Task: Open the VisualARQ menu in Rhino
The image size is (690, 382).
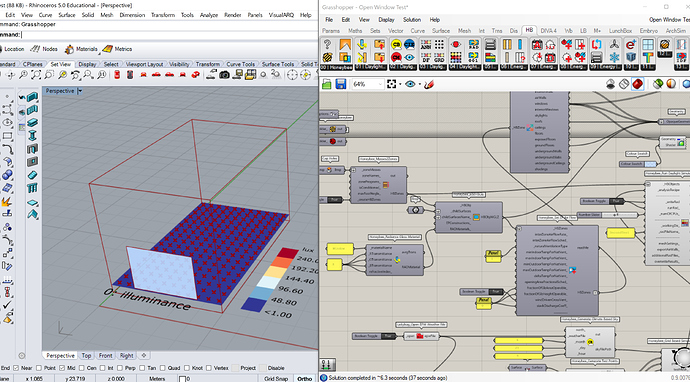Action: pos(281,15)
